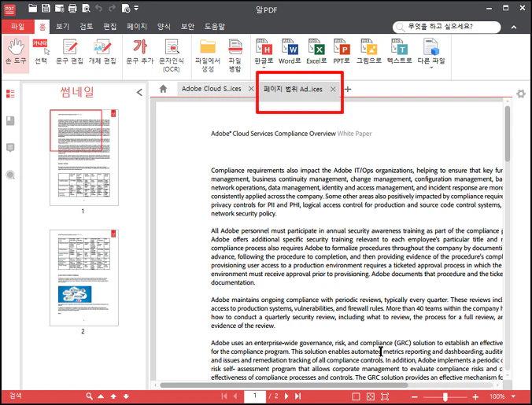Click the horizontal document scrollbar
532x405 pixels.
[283, 385]
